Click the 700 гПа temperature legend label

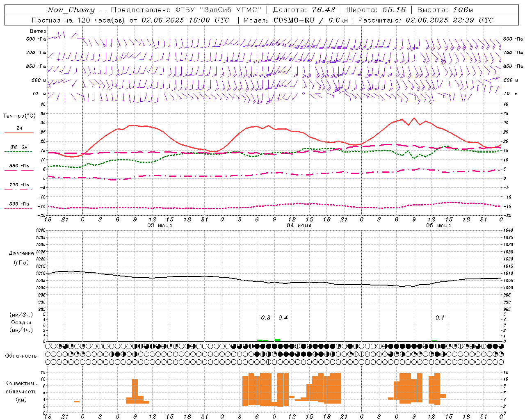click(x=19, y=185)
